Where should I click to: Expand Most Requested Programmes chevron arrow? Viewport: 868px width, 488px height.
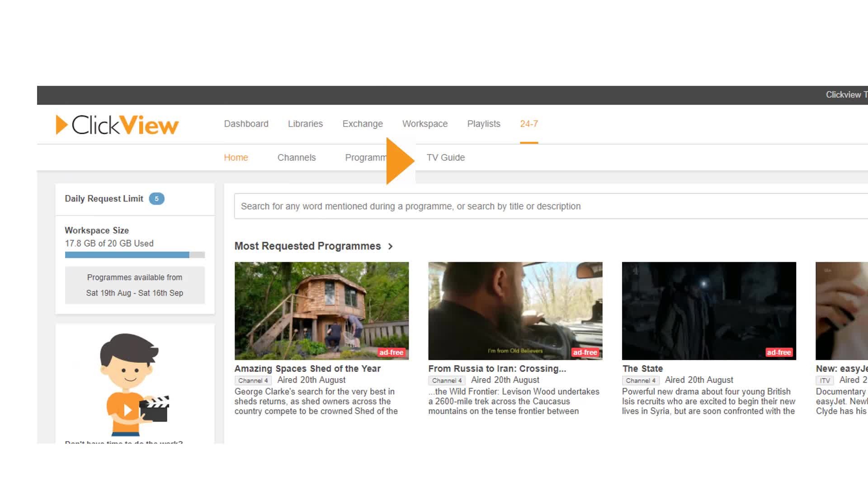[391, 246]
